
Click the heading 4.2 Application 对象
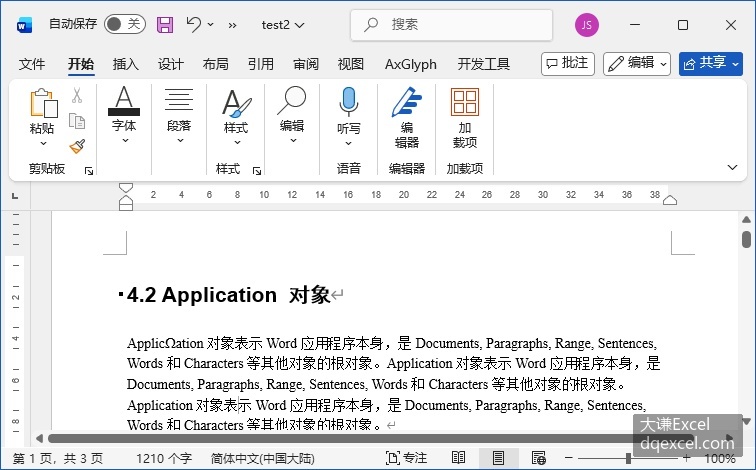[229, 295]
